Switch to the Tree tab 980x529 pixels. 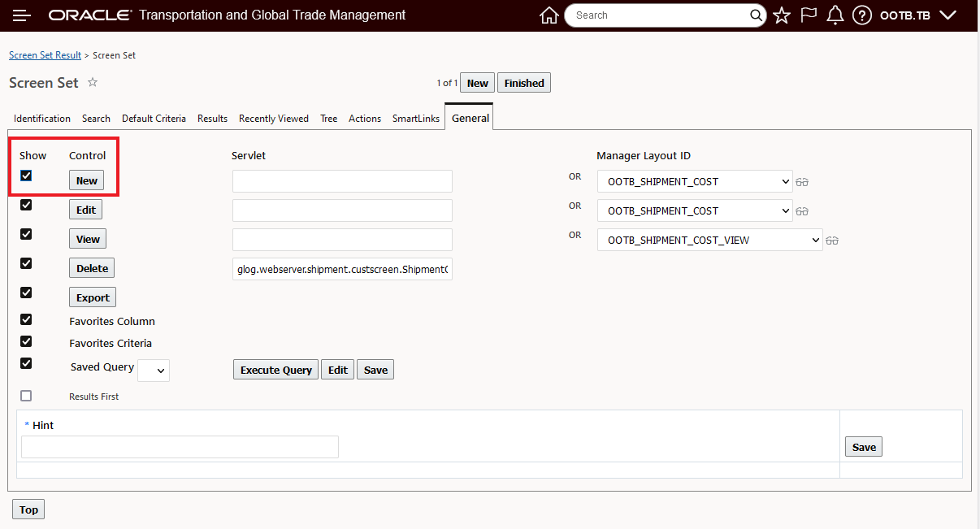[x=328, y=119]
